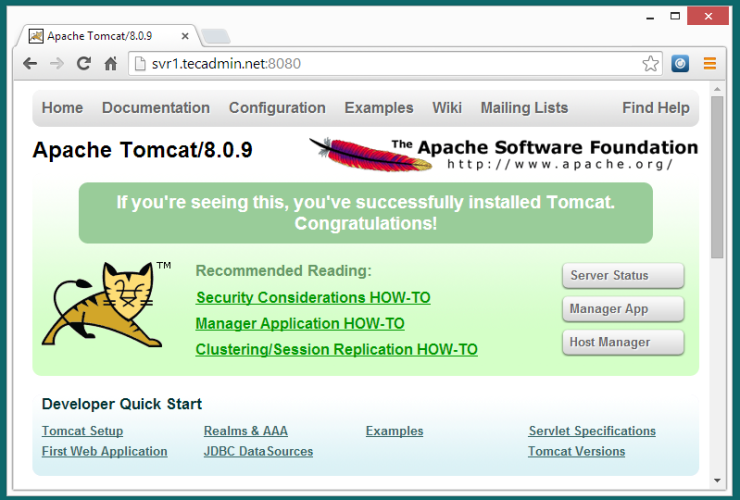Follow the JDBC DataSources link

258,452
